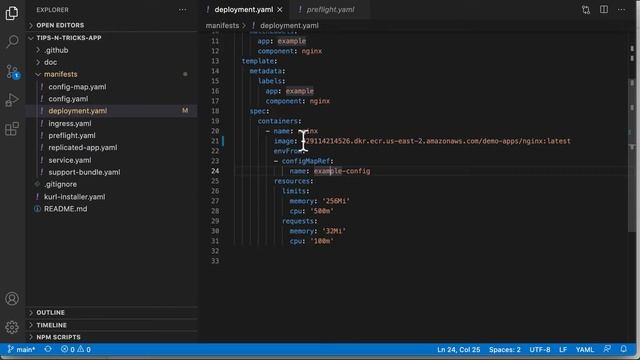Open Explorer views and more actions menu
Image resolution: width=640 pixels, height=360 pixels.
182,10
